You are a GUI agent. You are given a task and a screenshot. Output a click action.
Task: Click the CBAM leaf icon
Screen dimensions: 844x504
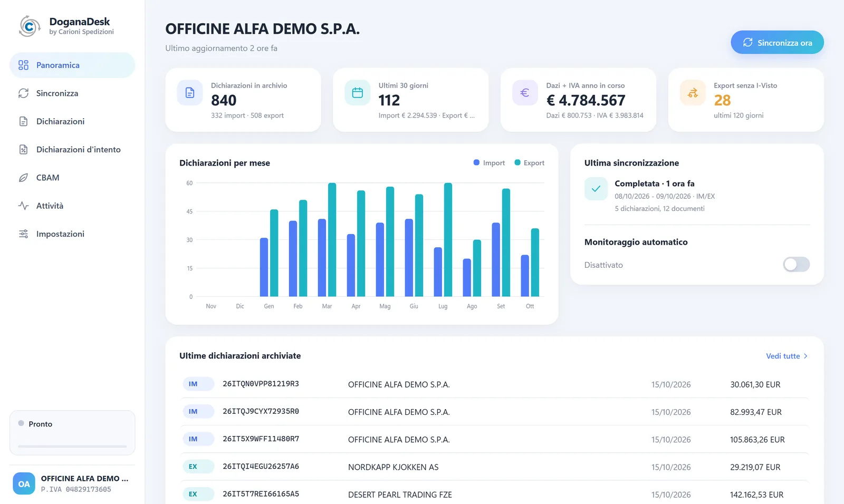coord(23,178)
